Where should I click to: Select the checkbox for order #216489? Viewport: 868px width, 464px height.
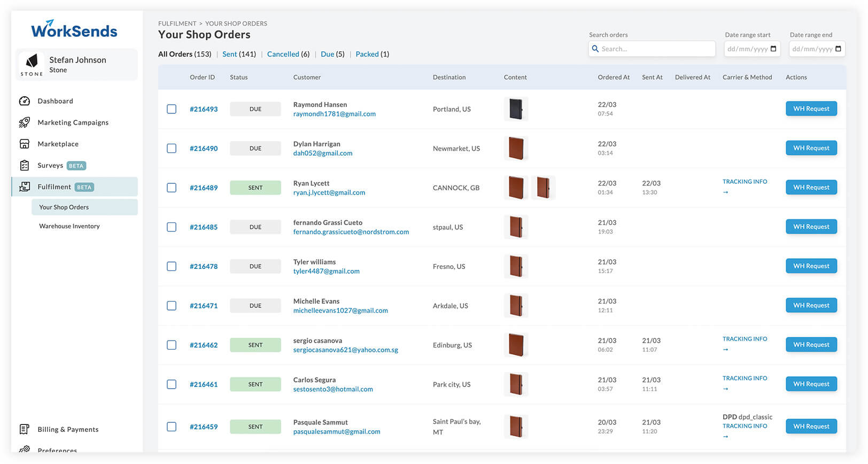point(172,188)
